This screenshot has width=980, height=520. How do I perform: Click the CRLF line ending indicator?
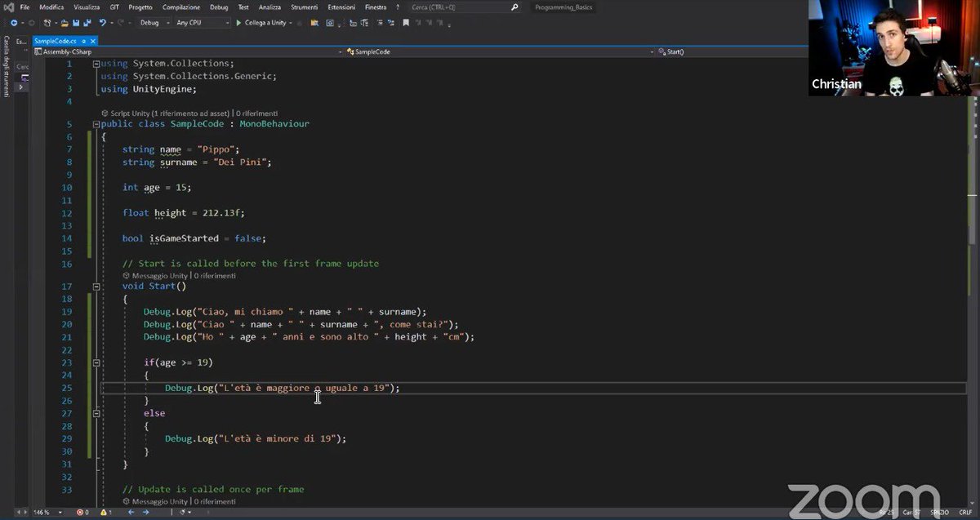point(966,513)
